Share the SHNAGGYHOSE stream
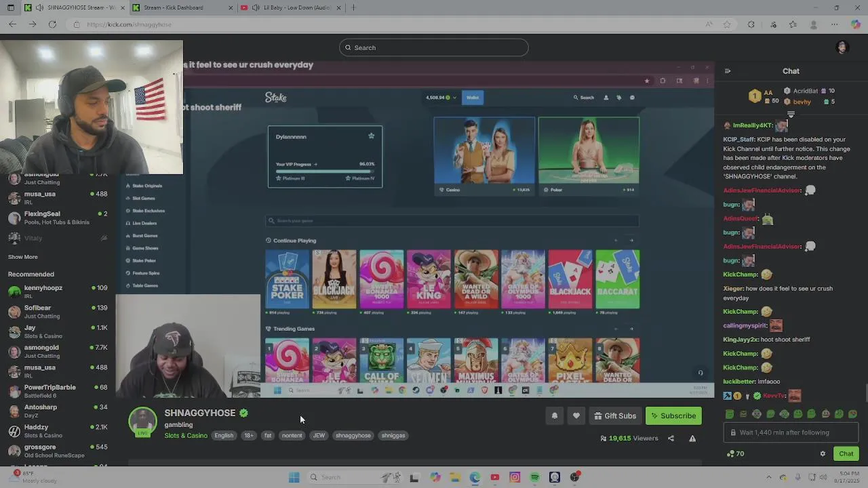The width and height of the screenshot is (868, 488). pyautogui.click(x=671, y=439)
